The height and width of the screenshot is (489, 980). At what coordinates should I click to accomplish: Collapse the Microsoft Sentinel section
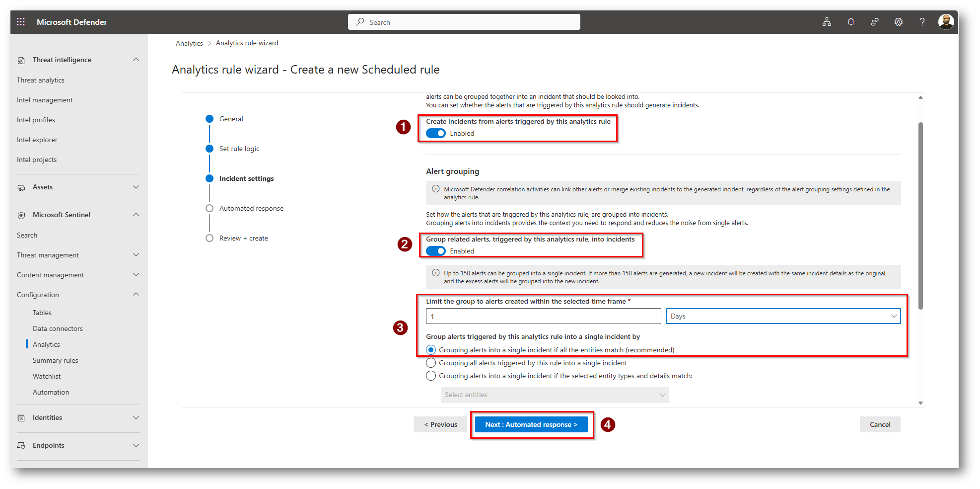136,215
